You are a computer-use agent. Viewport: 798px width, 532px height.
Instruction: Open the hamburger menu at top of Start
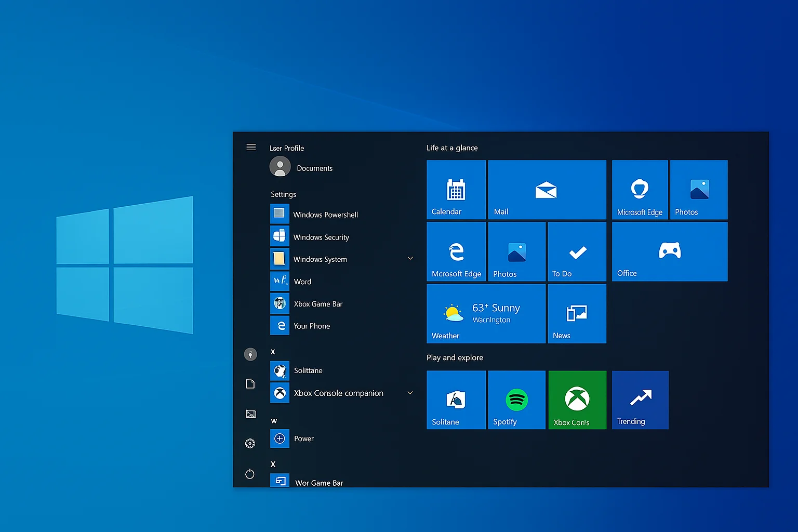251,147
